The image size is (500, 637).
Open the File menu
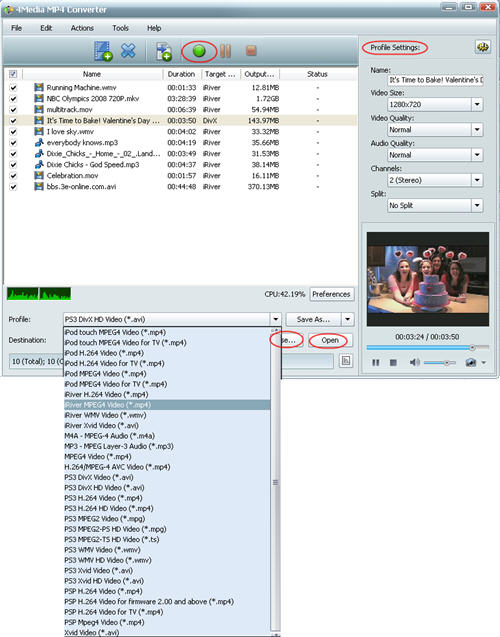point(16,28)
